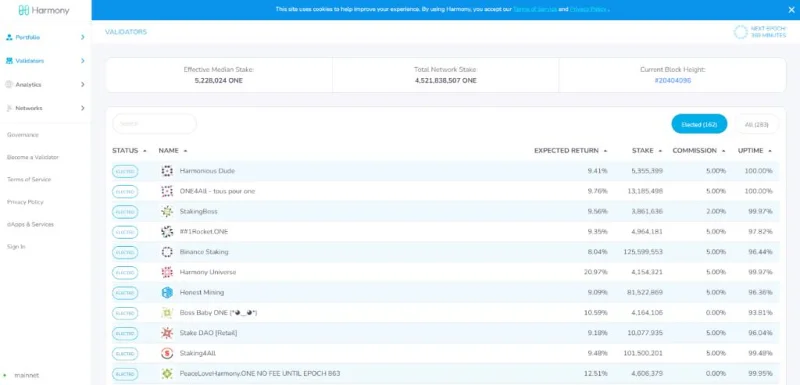Screen dimensions: 800x385
Task: Expand the Networks menu chevron
Action: [x=83, y=108]
